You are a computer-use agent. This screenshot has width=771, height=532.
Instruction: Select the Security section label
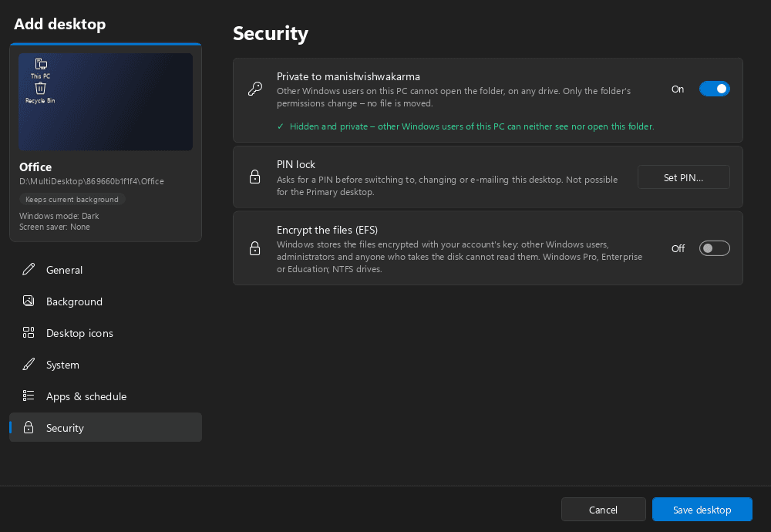[x=65, y=428]
